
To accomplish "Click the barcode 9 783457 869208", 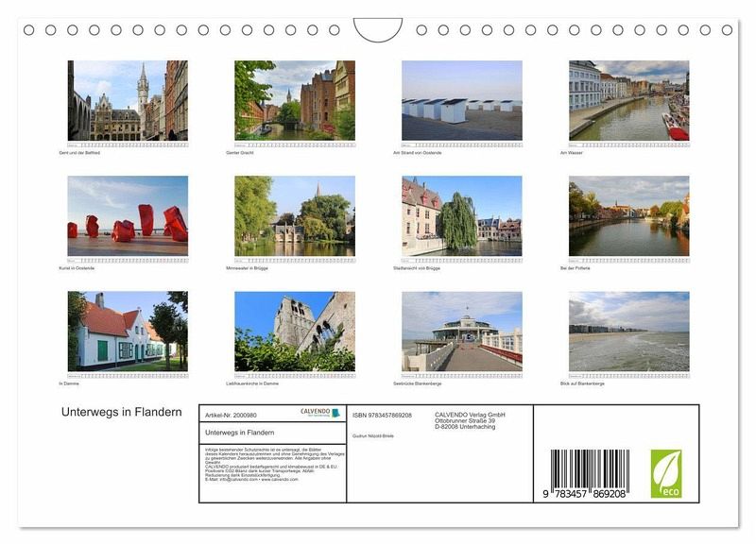I will pyautogui.click(x=587, y=474).
